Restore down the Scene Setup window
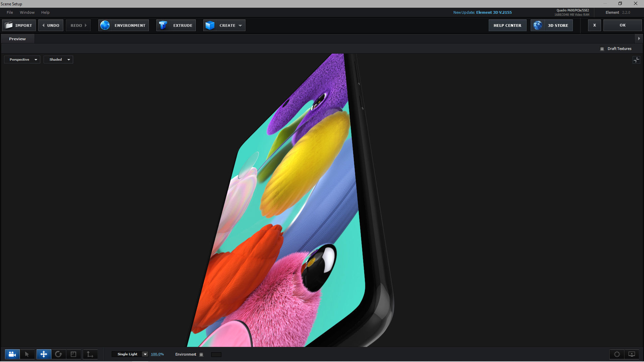644x362 pixels. 620,4
